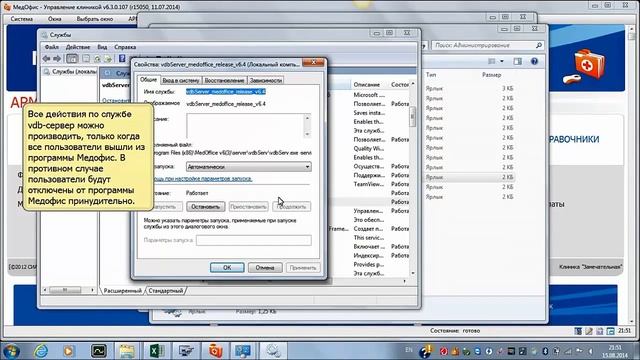The width and height of the screenshot is (640, 360).
Task: Select the 3 КБ shortcut row in Explorer
Action: pos(469,88)
